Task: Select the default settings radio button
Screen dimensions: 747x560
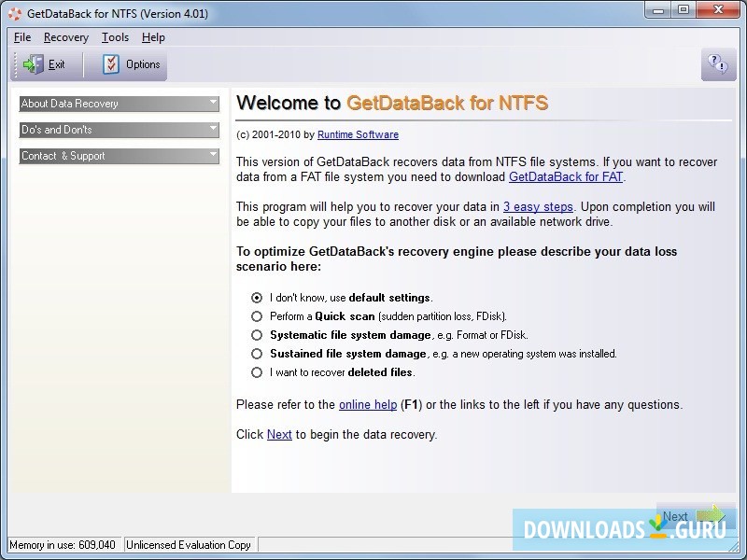Action: (256, 297)
